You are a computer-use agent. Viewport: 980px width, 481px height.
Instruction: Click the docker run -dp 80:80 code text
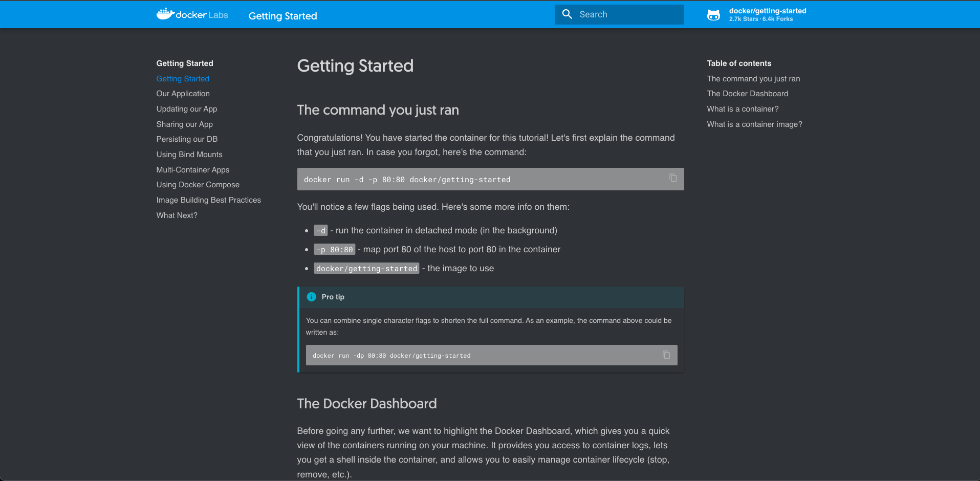point(391,356)
